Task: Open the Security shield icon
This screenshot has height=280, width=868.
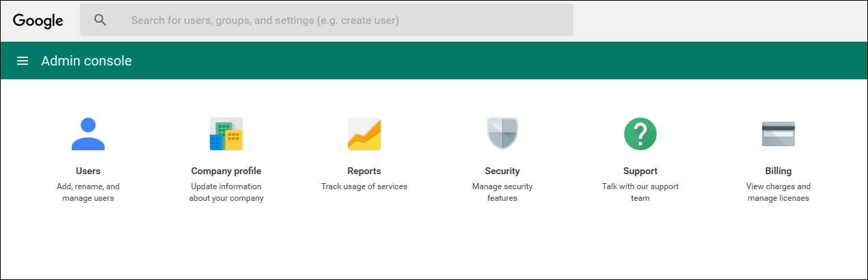Action: [x=502, y=134]
